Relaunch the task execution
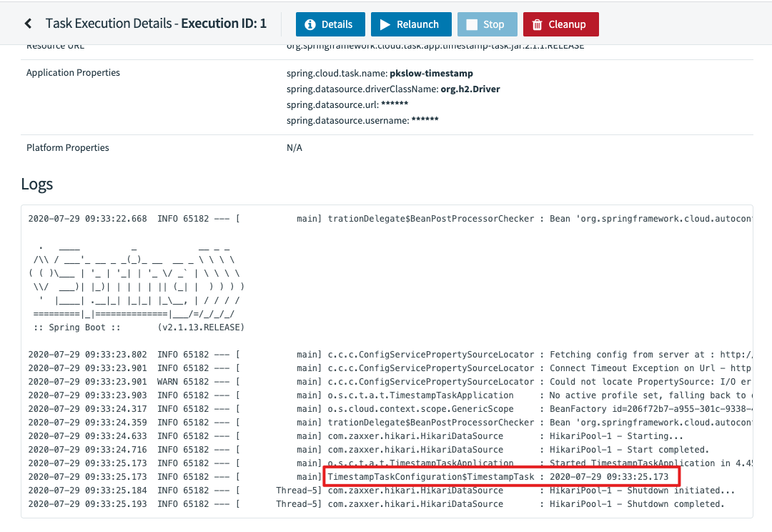 411,24
